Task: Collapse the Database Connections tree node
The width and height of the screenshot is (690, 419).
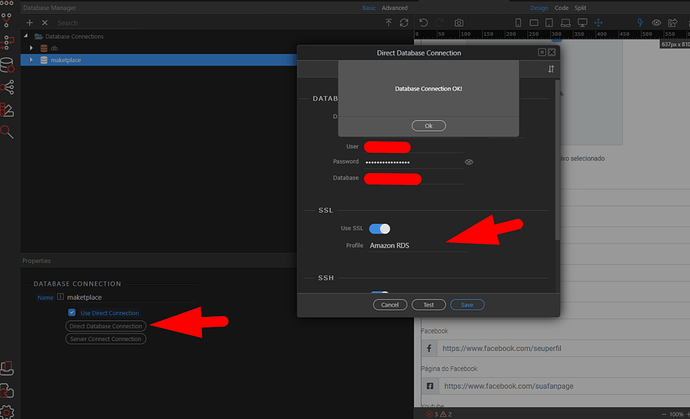Action: [x=26, y=36]
